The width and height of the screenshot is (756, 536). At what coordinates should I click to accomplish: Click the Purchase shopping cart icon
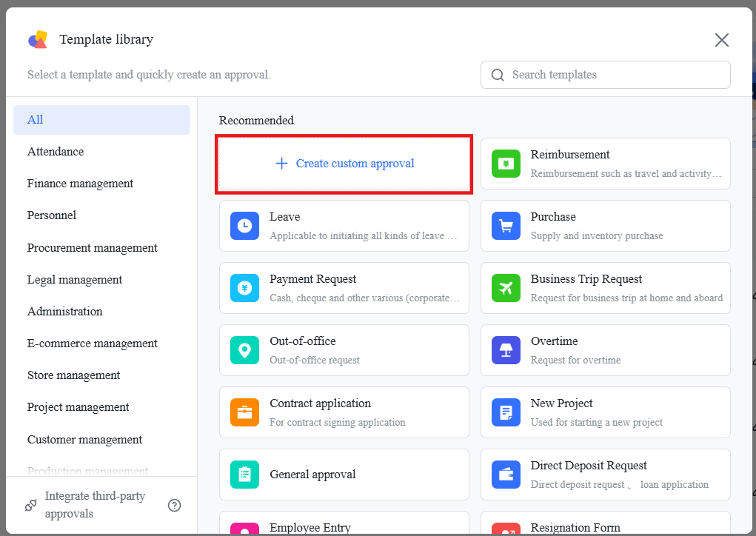(x=506, y=226)
